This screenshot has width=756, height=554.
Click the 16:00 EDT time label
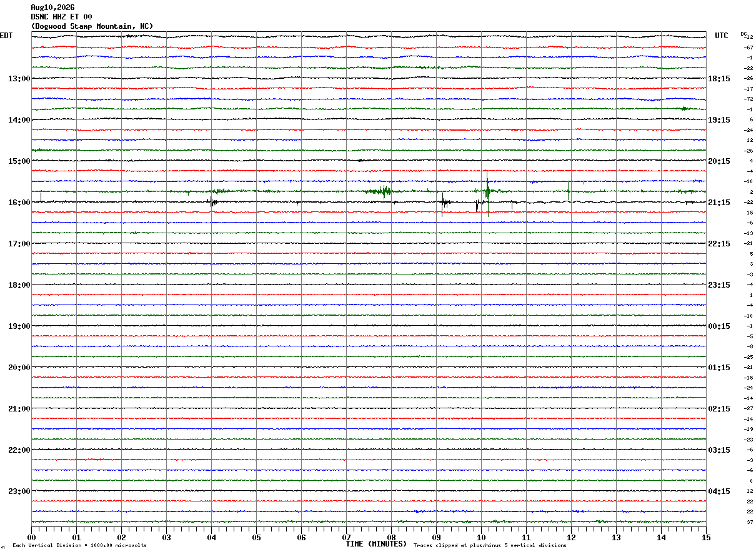pos(19,203)
